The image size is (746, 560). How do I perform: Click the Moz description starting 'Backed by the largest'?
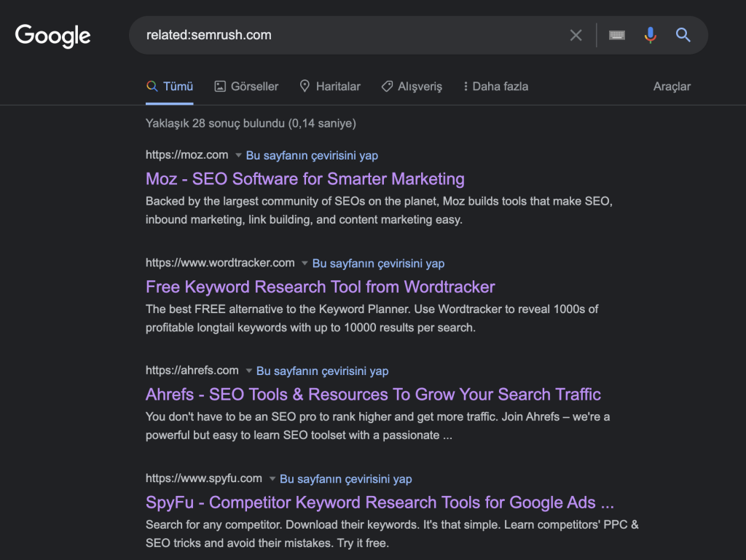coord(379,210)
